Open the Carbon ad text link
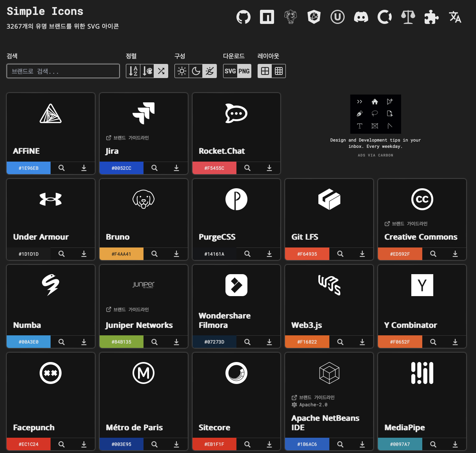 click(376, 143)
